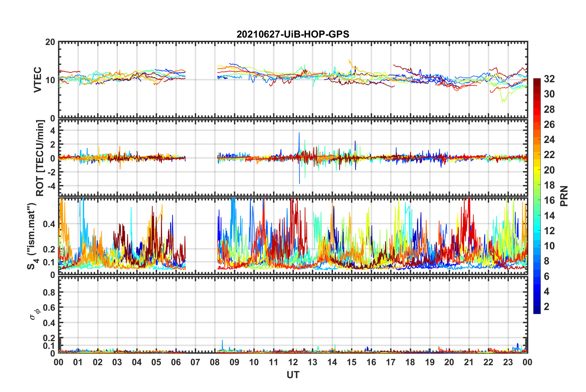
Task: Select the "0.6" tick on sigma-phi y-axis
Action: click(x=49, y=308)
